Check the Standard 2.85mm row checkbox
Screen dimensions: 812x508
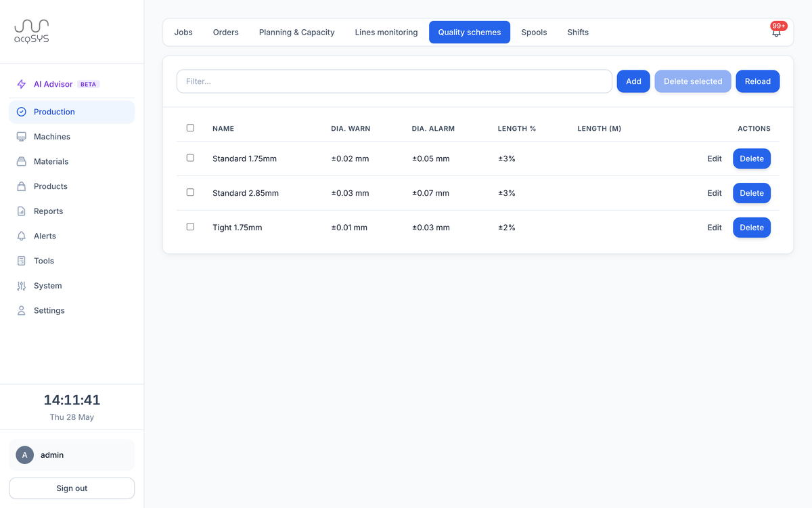(190, 192)
